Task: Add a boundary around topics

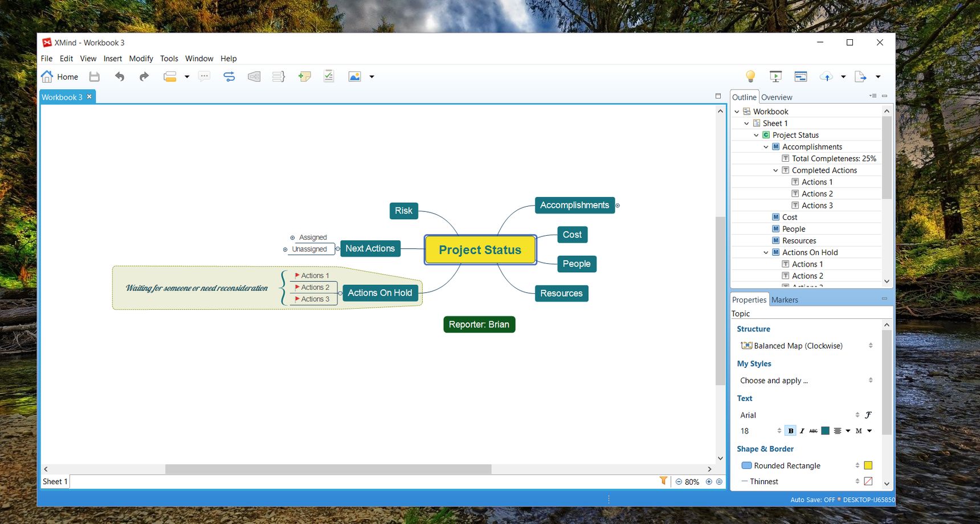Action: click(x=254, y=76)
